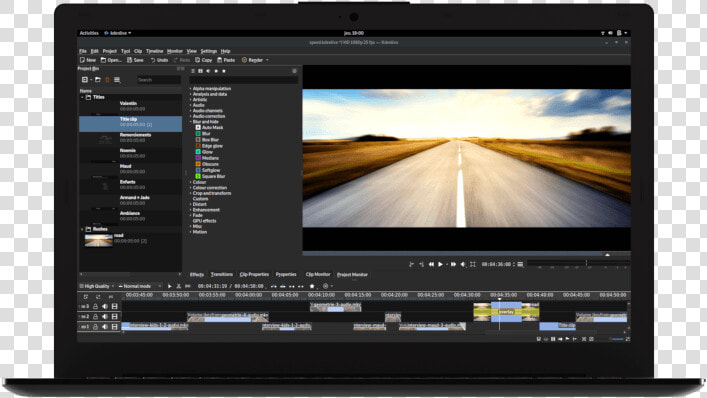Image resolution: width=707 pixels, height=398 pixels.
Task: Open the Timeline menu
Action: click(x=155, y=51)
